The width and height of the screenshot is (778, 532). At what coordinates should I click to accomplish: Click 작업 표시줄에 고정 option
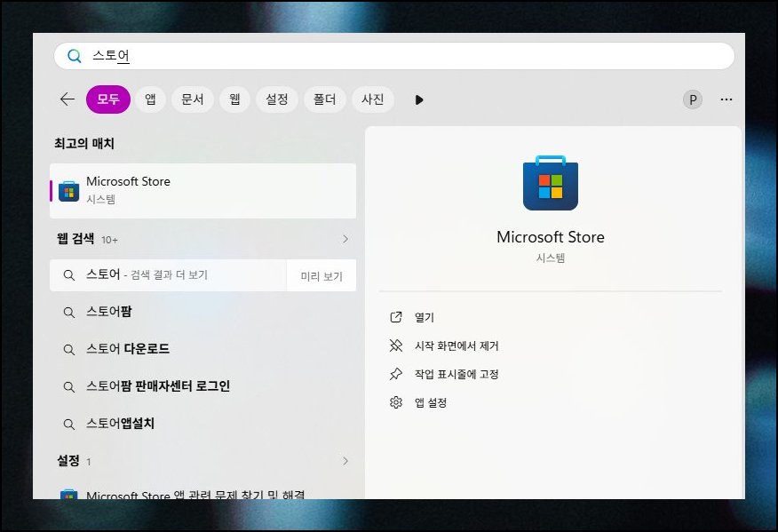pos(456,374)
